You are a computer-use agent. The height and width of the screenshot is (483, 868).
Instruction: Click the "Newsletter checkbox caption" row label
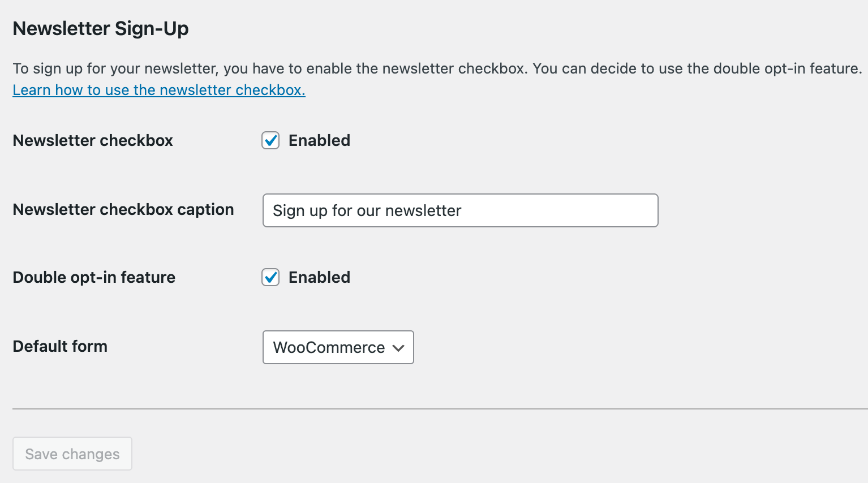123,209
